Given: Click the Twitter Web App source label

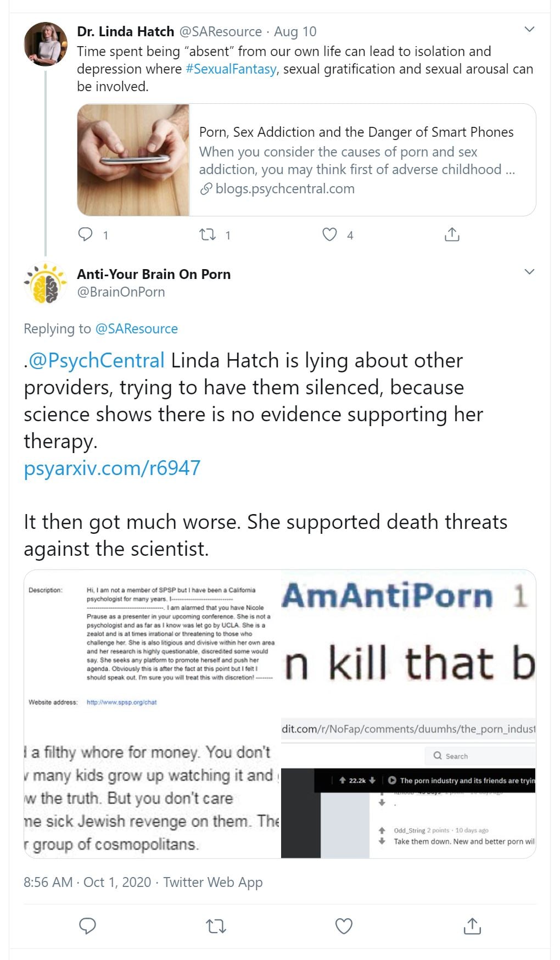Looking at the screenshot, I should [x=213, y=882].
